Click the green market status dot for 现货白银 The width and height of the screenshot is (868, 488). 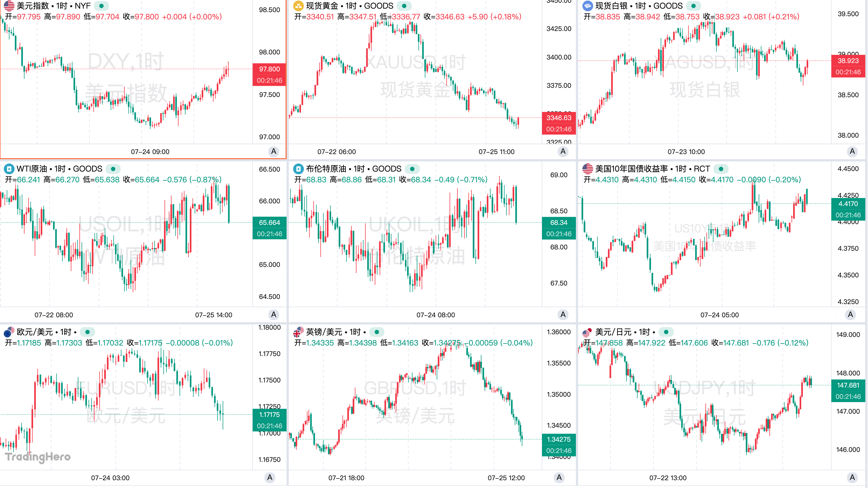(x=694, y=6)
